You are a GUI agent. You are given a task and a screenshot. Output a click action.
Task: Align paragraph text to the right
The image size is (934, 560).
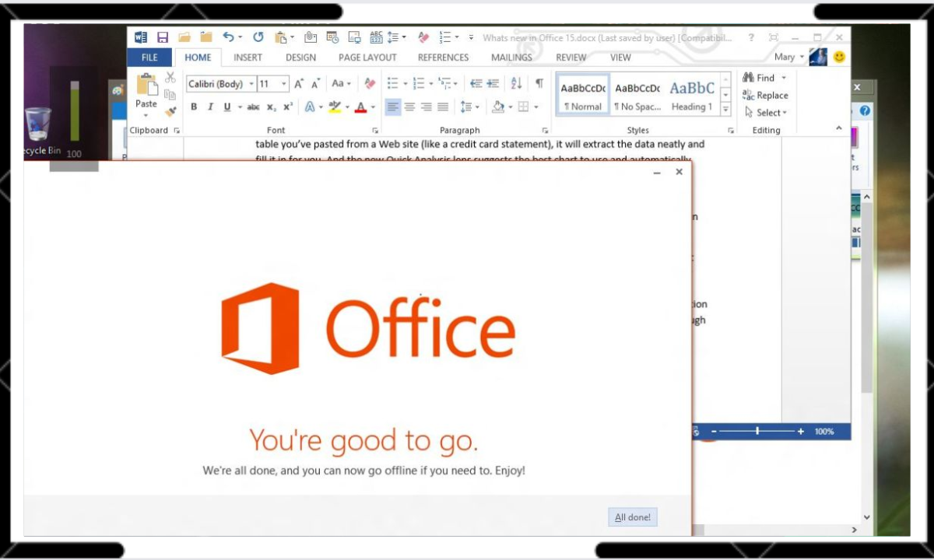coord(427,107)
